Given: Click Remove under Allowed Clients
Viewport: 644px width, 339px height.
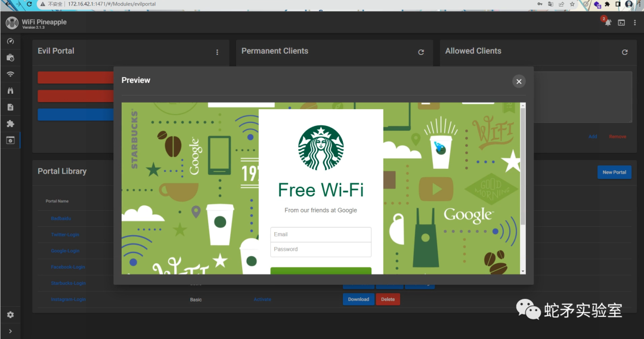Looking at the screenshot, I should point(617,137).
